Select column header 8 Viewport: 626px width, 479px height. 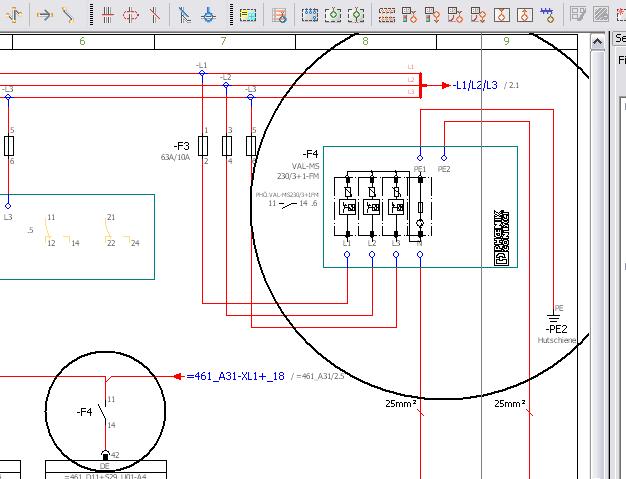366,42
